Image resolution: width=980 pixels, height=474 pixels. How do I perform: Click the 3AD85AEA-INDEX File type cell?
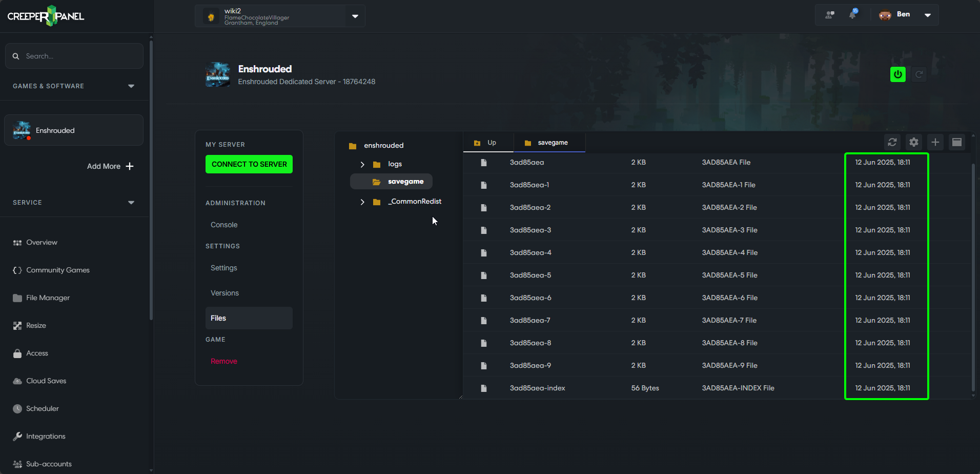[738, 388]
